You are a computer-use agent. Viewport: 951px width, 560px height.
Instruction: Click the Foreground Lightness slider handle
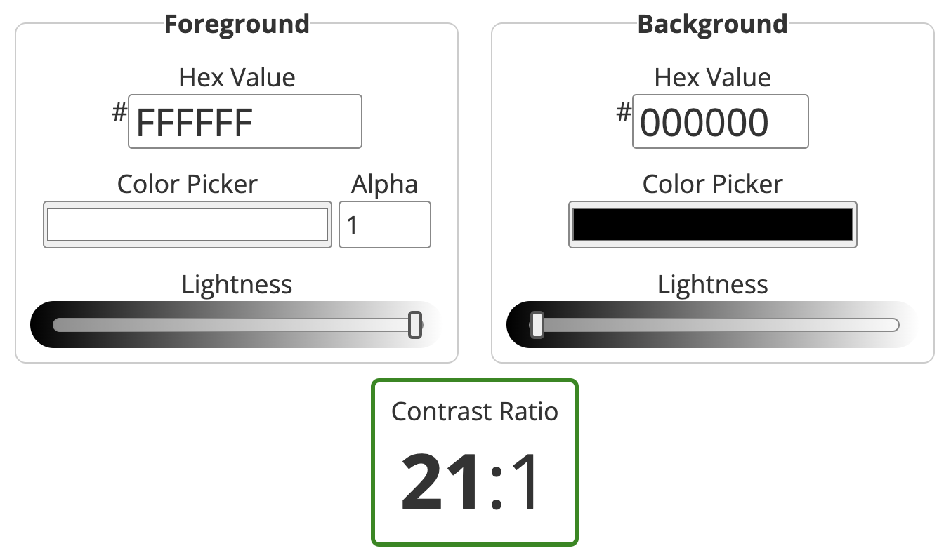pos(415,324)
